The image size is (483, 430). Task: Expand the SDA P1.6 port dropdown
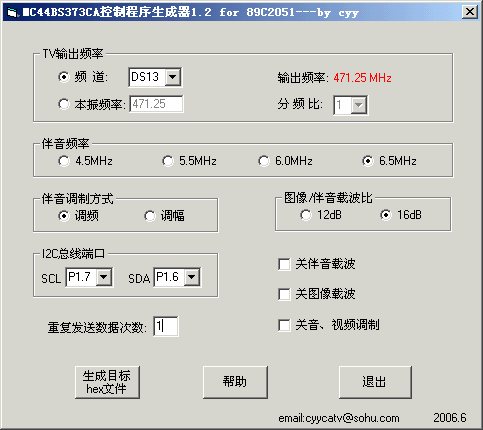pyautogui.click(x=192, y=277)
